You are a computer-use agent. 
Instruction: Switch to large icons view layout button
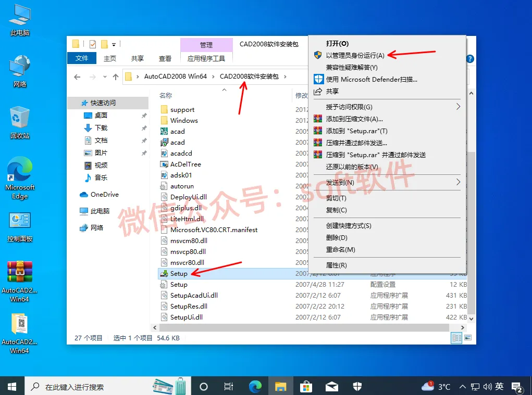(x=468, y=338)
